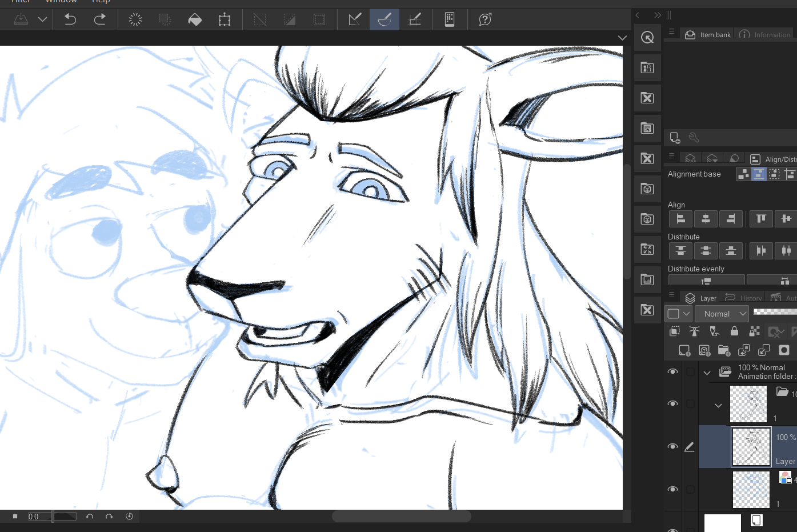Click the Distribute evenly vertical button
This screenshot has height=532, width=797.
click(x=706, y=281)
